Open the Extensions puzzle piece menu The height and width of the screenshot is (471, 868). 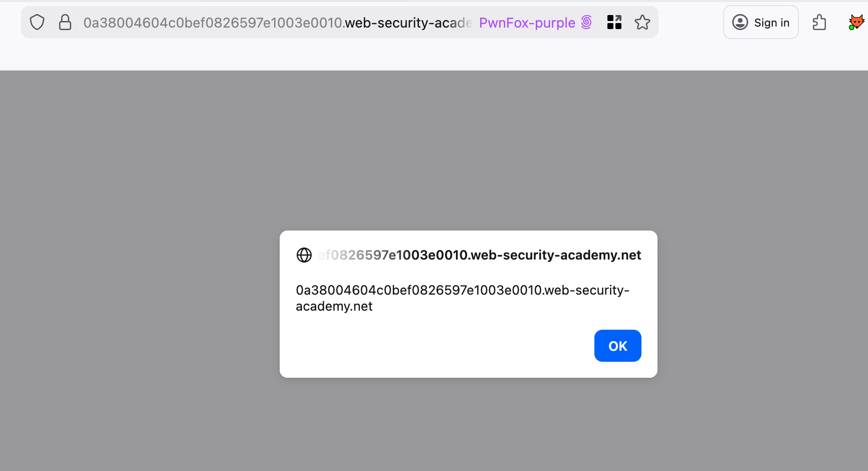coord(819,23)
